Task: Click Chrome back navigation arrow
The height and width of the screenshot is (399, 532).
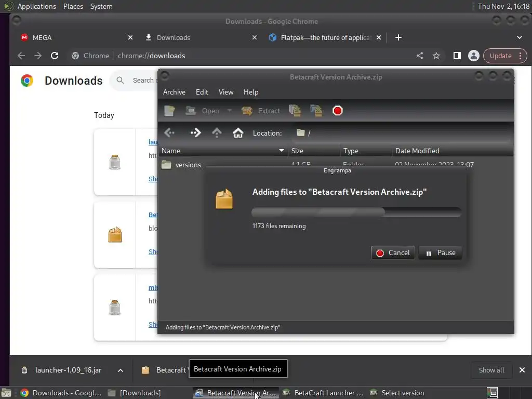Action: 21,56
